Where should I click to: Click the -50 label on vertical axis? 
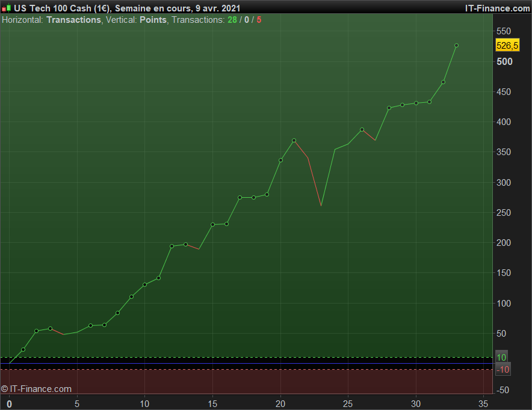point(503,390)
